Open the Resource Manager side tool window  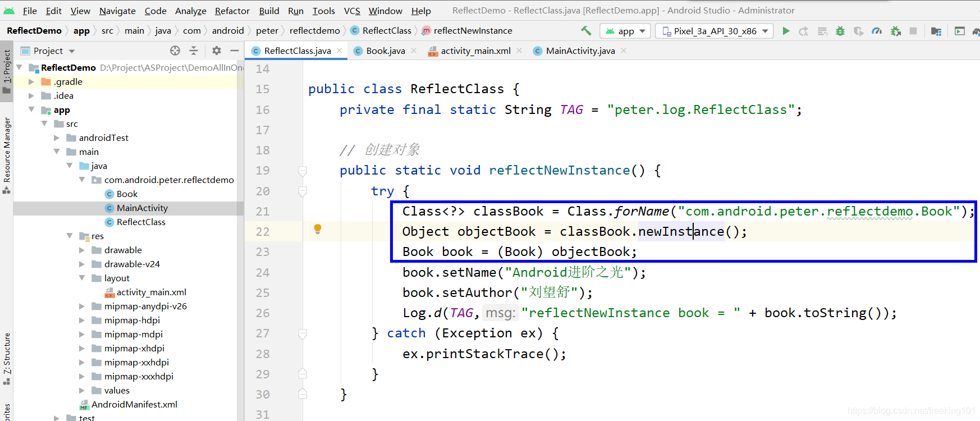tap(7, 155)
